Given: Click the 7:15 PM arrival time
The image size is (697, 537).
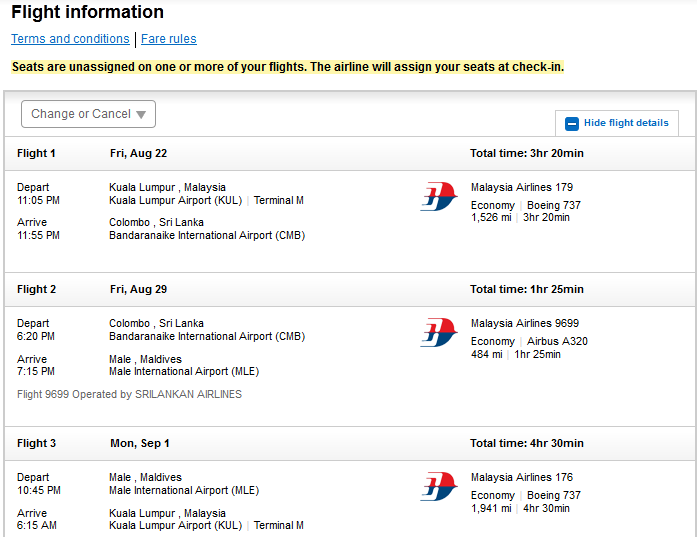Looking at the screenshot, I should [36, 371].
